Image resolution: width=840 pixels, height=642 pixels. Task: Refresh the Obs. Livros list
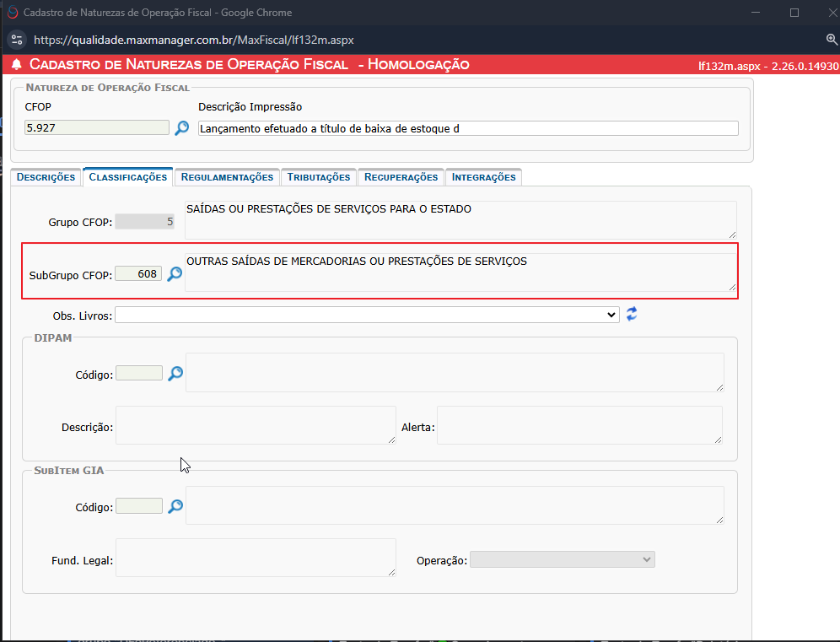coord(632,314)
